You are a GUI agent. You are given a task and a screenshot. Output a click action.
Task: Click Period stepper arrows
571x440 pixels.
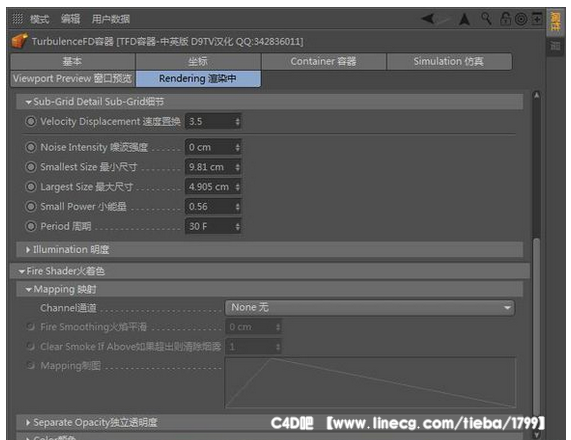click(x=237, y=226)
